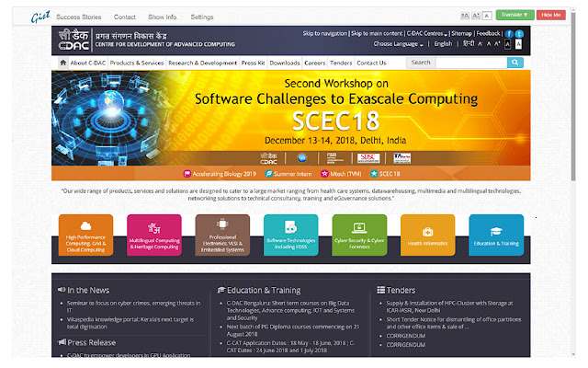This screenshot has height=368, width=588.
Task: Expand C-DAC Centres dropdown
Action: [x=427, y=33]
